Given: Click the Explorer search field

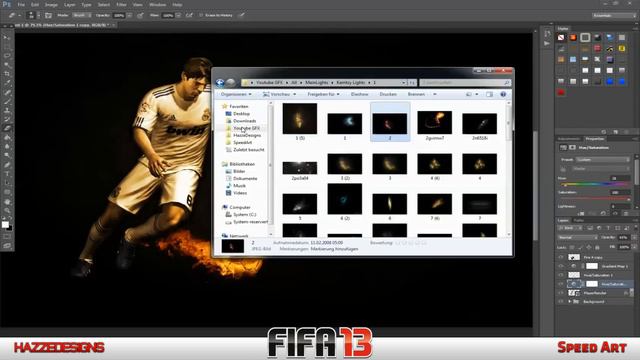Looking at the screenshot, I should (x=465, y=82).
